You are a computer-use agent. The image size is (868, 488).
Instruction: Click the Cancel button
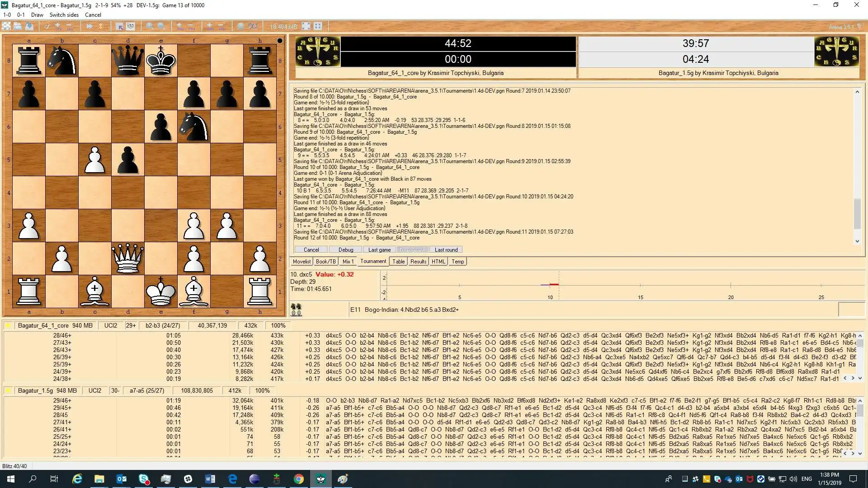[x=311, y=249]
